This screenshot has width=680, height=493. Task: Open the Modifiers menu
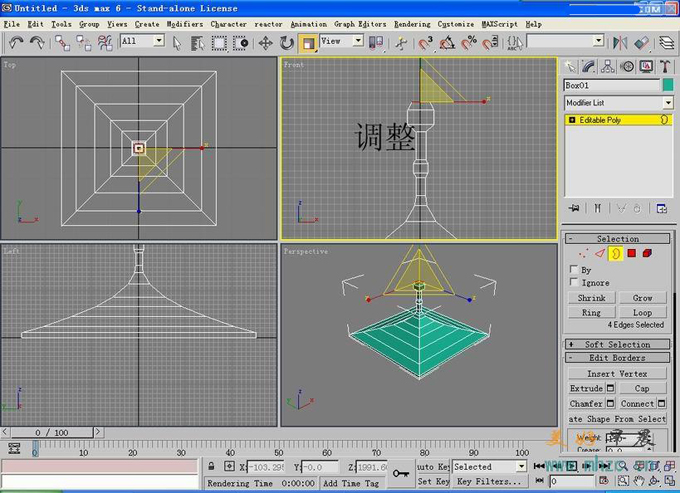tap(184, 23)
